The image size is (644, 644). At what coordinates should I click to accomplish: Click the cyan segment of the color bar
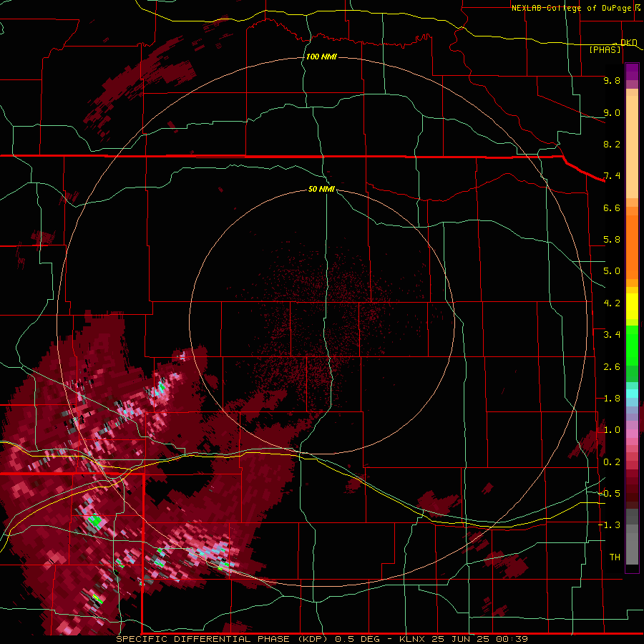632,394
